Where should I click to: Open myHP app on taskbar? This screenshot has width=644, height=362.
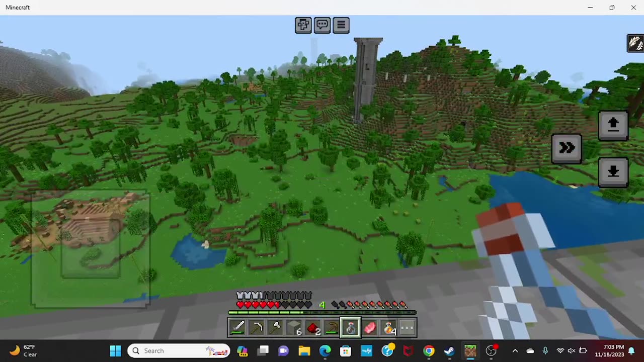click(x=366, y=351)
